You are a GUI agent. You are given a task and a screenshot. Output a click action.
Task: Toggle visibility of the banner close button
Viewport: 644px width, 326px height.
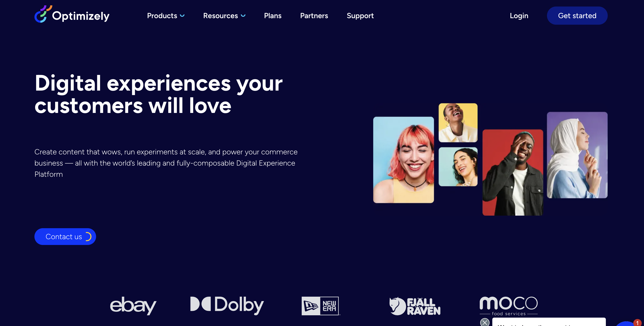coord(485,322)
